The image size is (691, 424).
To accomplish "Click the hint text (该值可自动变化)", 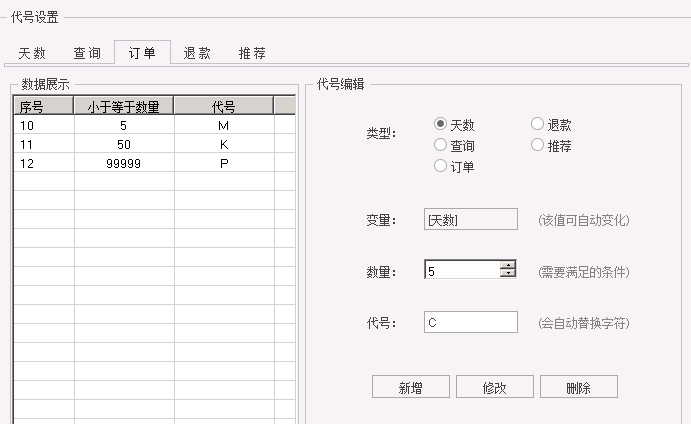I will (x=583, y=220).
